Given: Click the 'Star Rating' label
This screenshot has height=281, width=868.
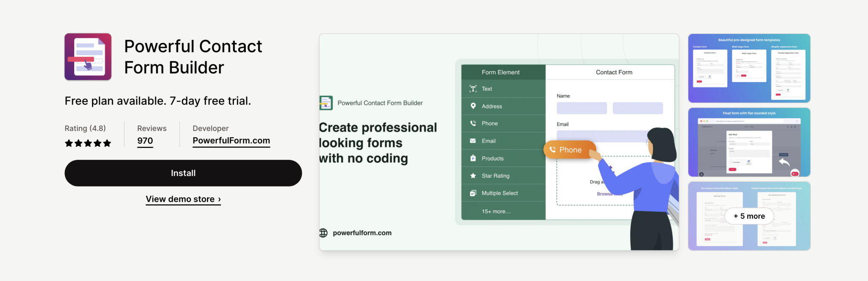Looking at the screenshot, I should [495, 175].
